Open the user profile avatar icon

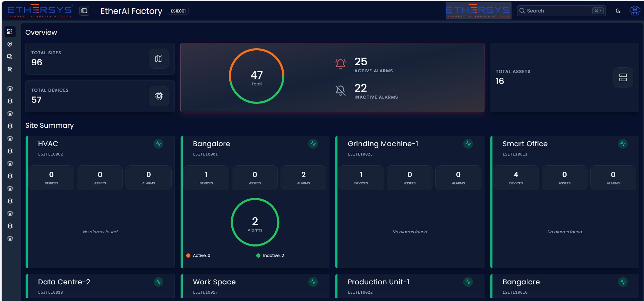[635, 11]
